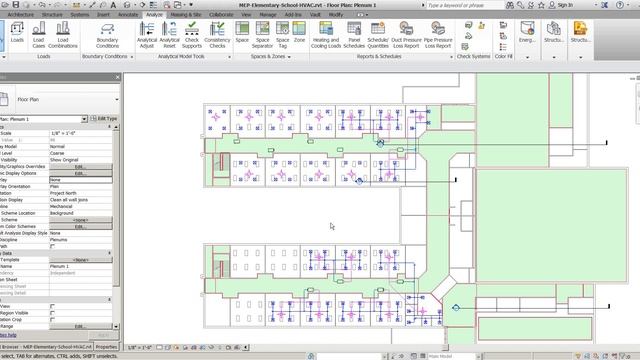Toggle the Path checkbox in Properties
The height and width of the screenshot is (360, 640).
click(x=52, y=247)
